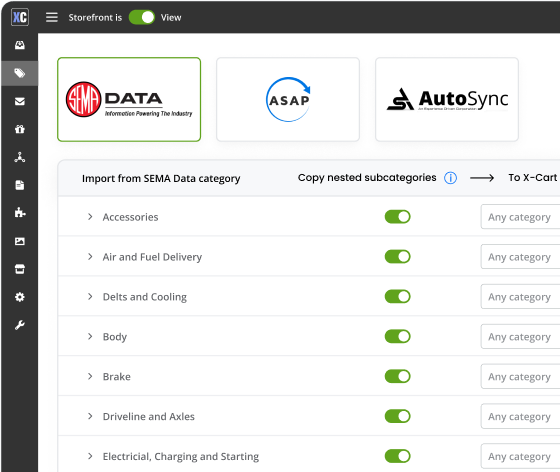Open the envelope messages sidebar icon
560x472 pixels.
pos(20,101)
